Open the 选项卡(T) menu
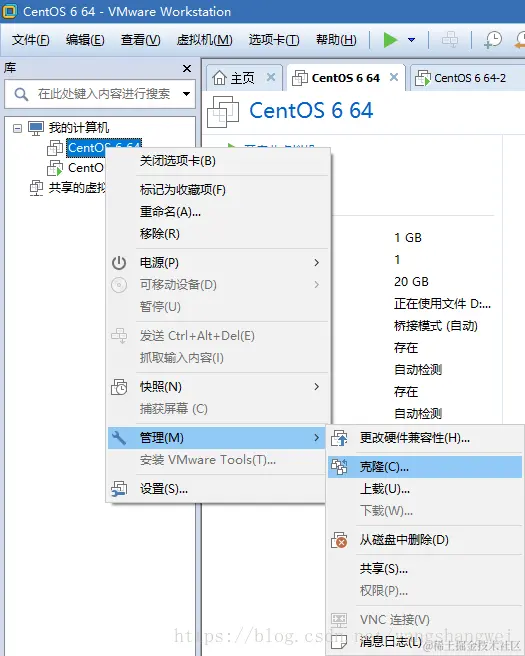The width and height of the screenshot is (525, 656). click(x=274, y=40)
